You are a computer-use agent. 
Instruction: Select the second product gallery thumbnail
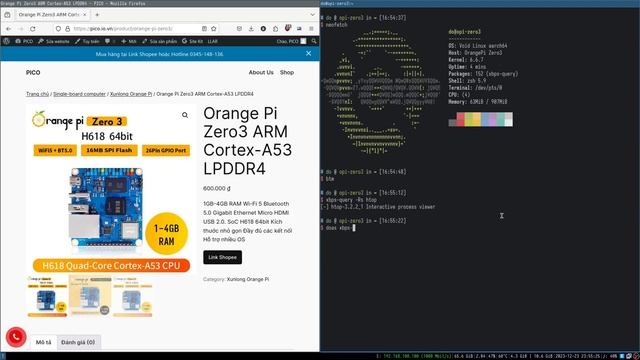pyautogui.click(x=90, y=297)
